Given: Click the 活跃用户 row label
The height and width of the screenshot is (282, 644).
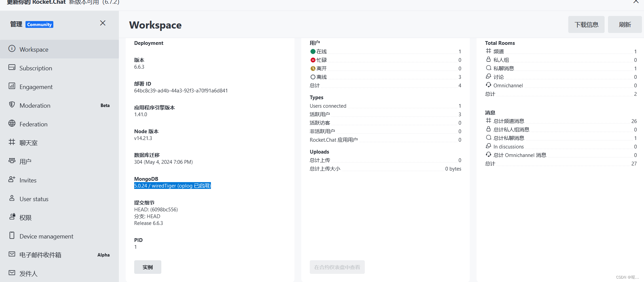Looking at the screenshot, I should [320, 114].
